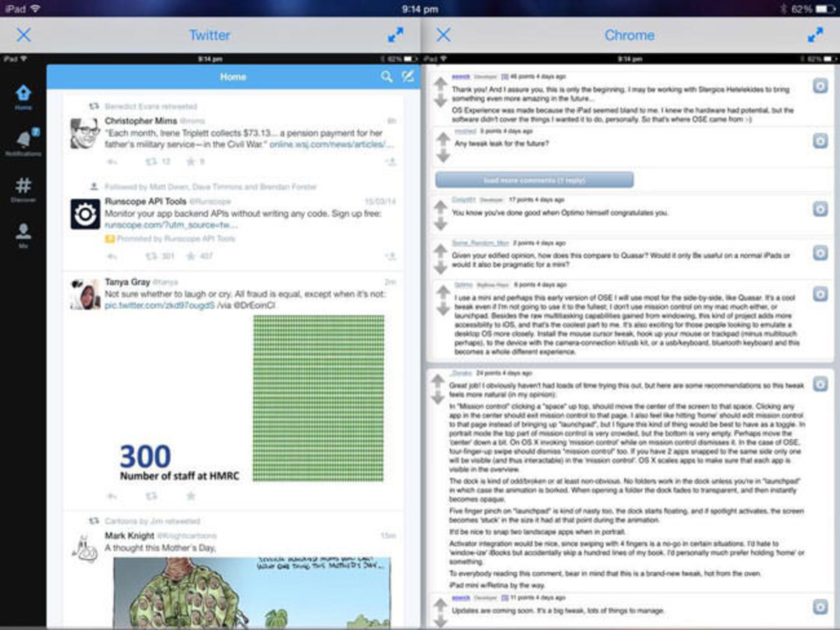Upvote 'I use a mini and perhaps' comment

(443, 292)
